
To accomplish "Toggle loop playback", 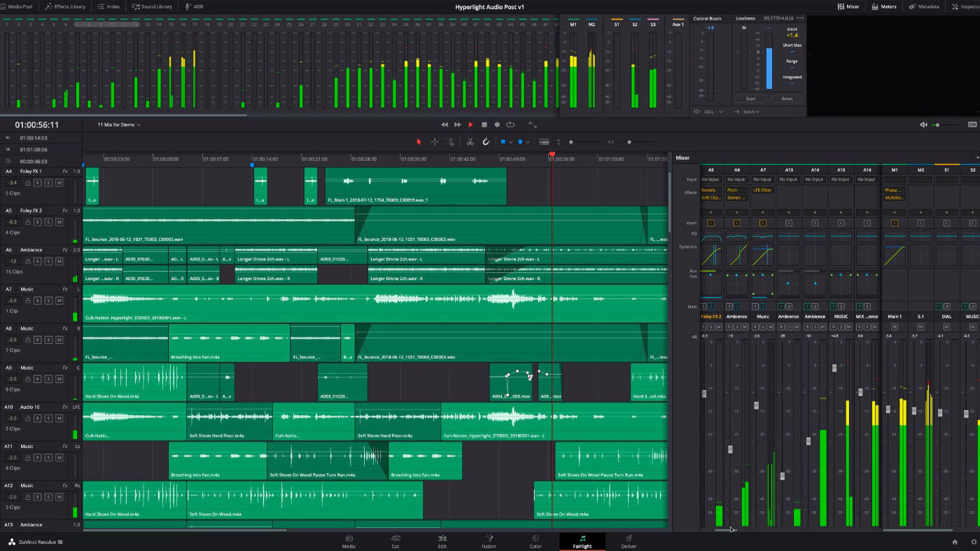I will pos(510,125).
